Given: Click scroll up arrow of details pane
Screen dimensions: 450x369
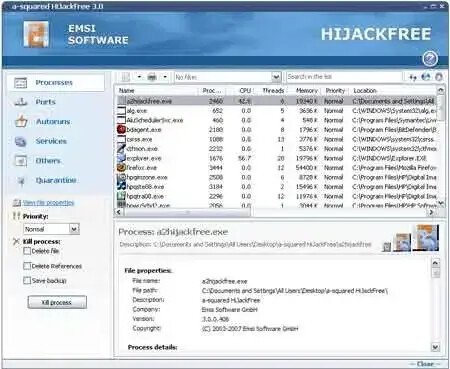Looking at the screenshot, I should [435, 263].
